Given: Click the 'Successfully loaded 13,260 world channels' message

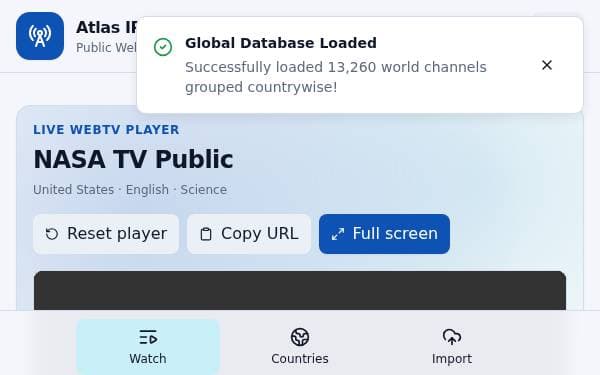Looking at the screenshot, I should coord(336,77).
